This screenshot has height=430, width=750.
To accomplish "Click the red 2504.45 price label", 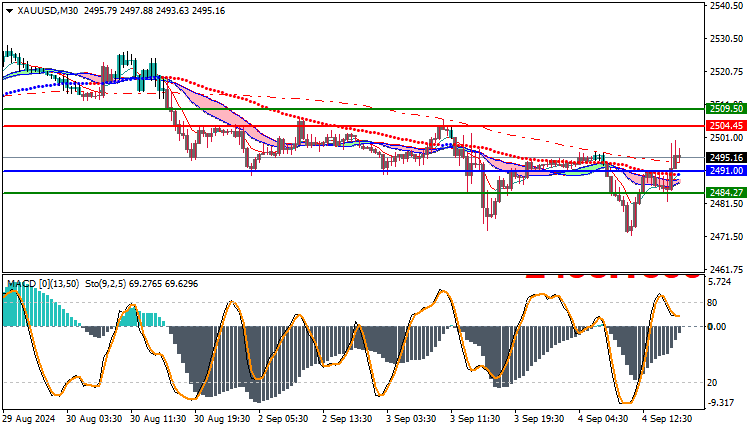I will pyautogui.click(x=726, y=126).
